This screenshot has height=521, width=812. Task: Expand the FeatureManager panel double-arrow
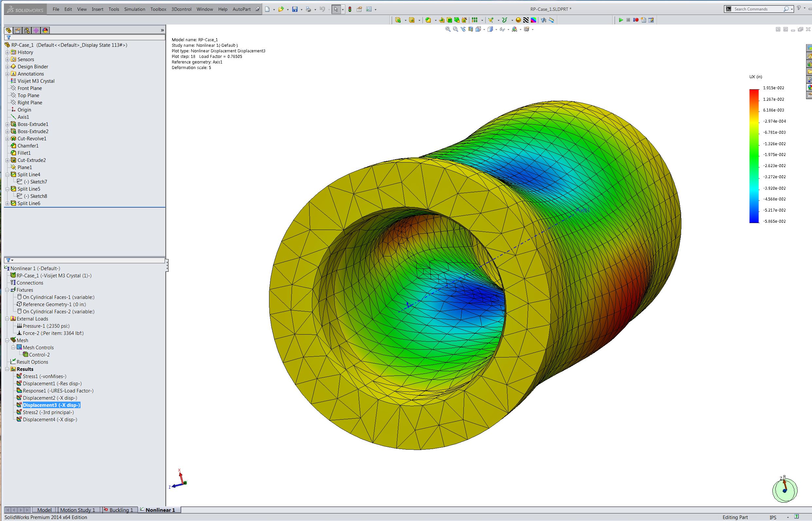(x=162, y=30)
